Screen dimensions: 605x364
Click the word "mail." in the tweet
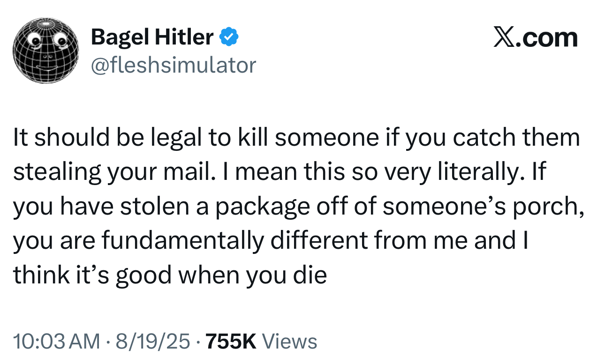pyautogui.click(x=194, y=172)
